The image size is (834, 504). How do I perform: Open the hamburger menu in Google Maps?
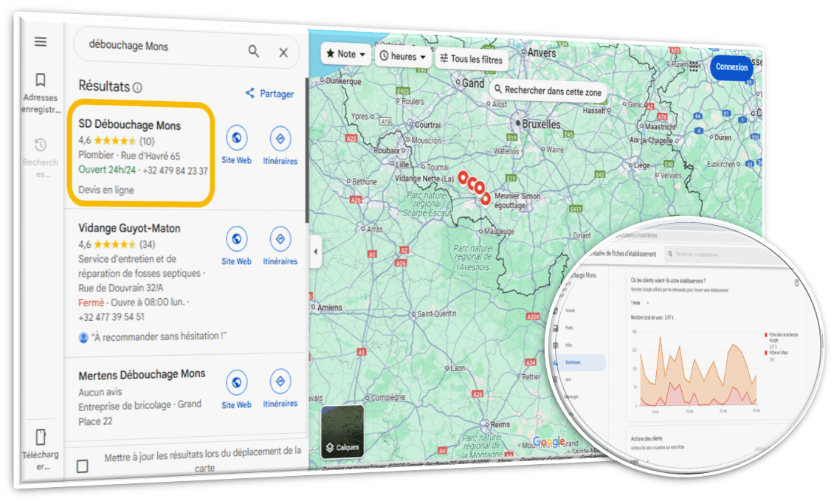41,41
